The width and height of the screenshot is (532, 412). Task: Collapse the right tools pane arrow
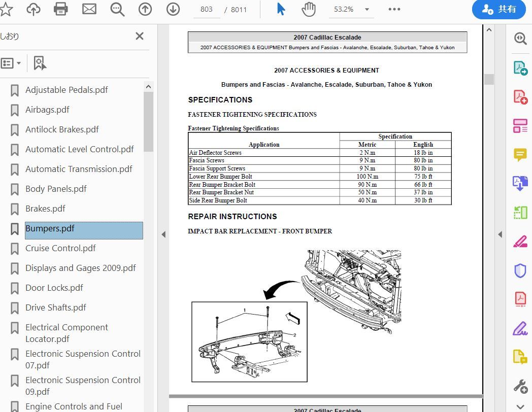click(x=500, y=234)
